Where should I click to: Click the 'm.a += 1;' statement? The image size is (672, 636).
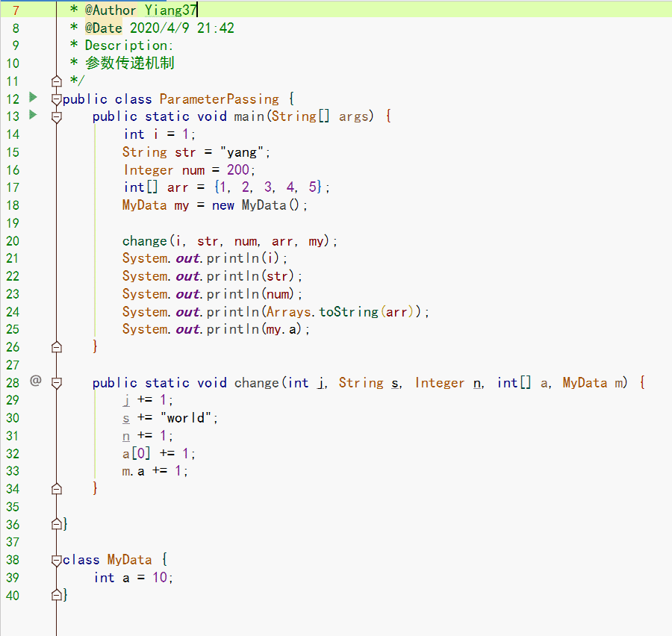tap(155, 471)
